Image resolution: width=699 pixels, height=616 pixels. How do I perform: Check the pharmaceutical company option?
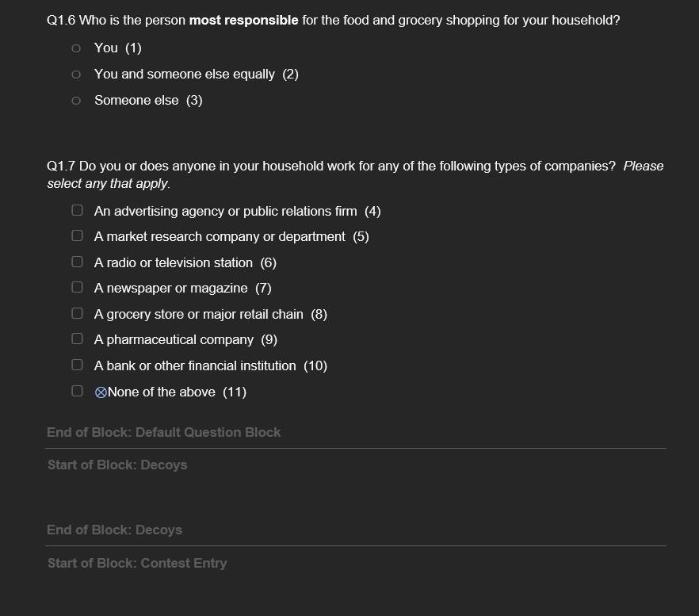[x=77, y=339]
